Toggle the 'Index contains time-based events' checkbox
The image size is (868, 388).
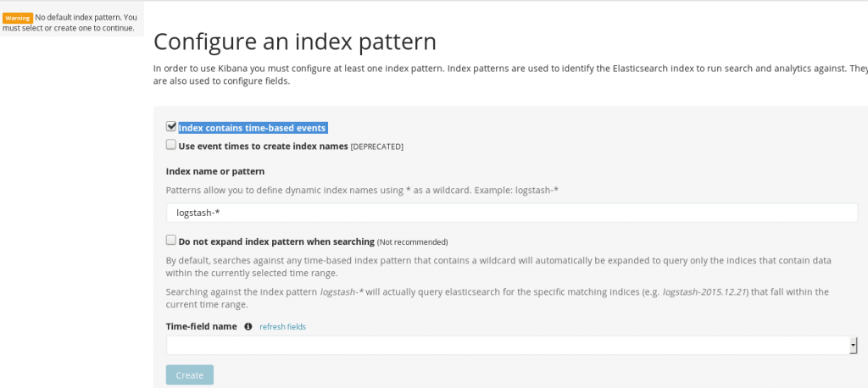[171, 126]
